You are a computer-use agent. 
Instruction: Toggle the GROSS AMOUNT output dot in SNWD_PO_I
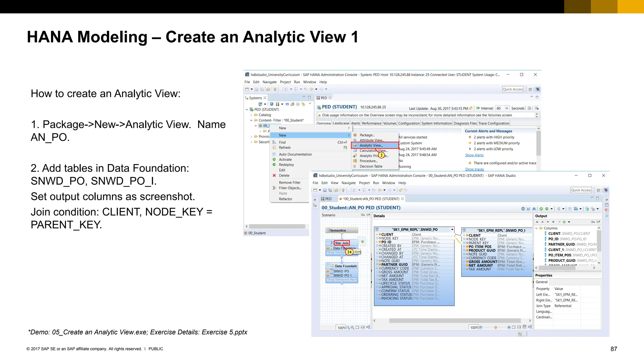(x=467, y=262)
